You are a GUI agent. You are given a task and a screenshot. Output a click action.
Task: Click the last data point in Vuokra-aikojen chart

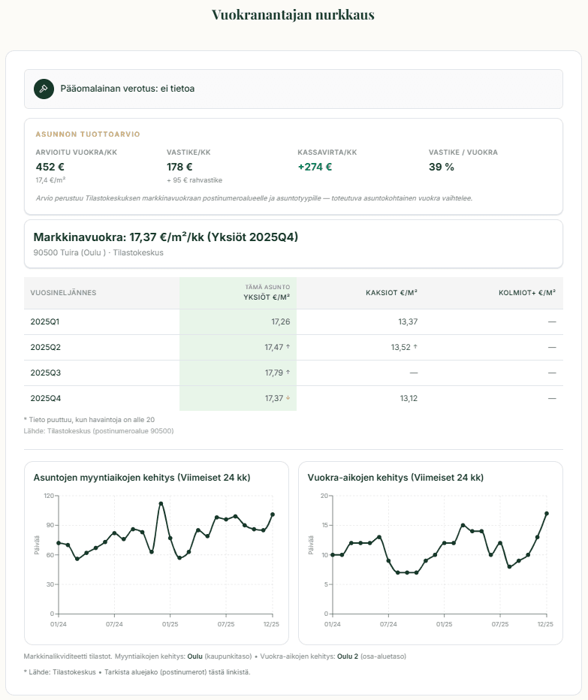click(x=547, y=514)
